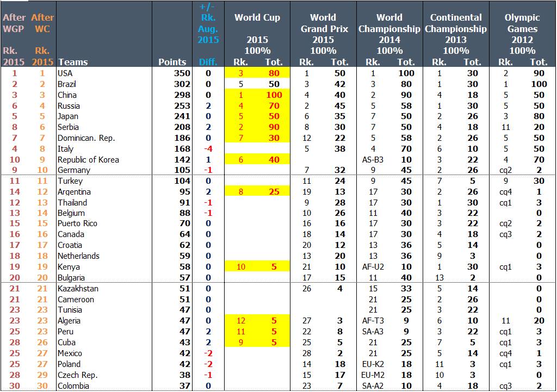The width and height of the screenshot is (557, 392).
Task: Click the 'Teams' column header
Action: coord(73,62)
